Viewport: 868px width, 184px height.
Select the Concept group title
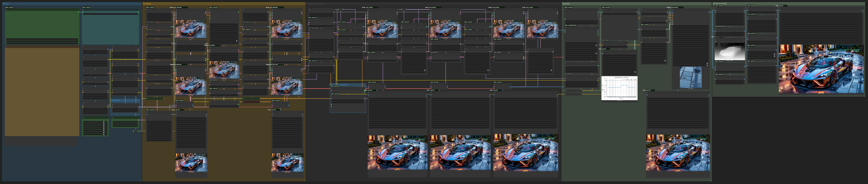147,4
